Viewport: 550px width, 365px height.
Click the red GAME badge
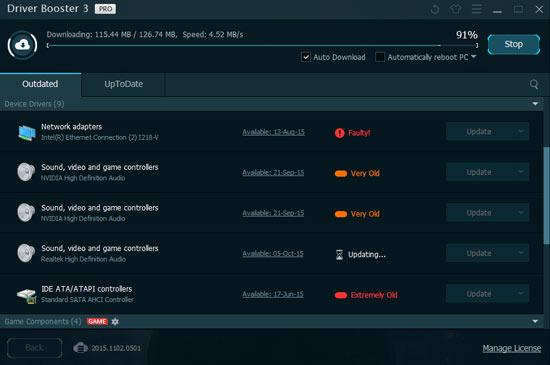97,322
